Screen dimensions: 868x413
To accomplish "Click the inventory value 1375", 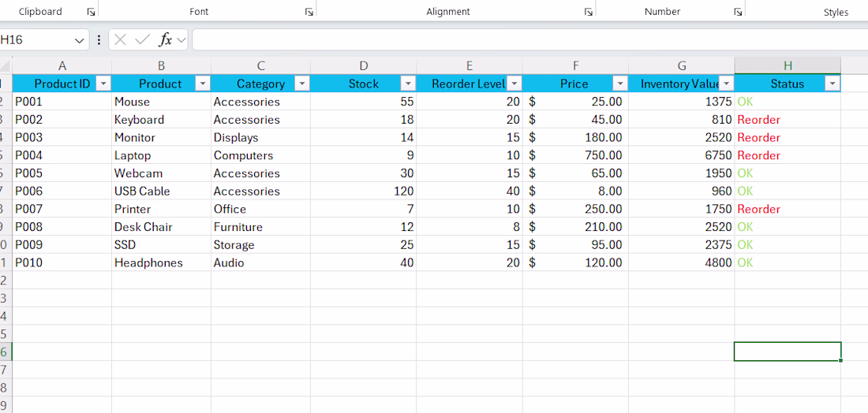I will click(682, 102).
